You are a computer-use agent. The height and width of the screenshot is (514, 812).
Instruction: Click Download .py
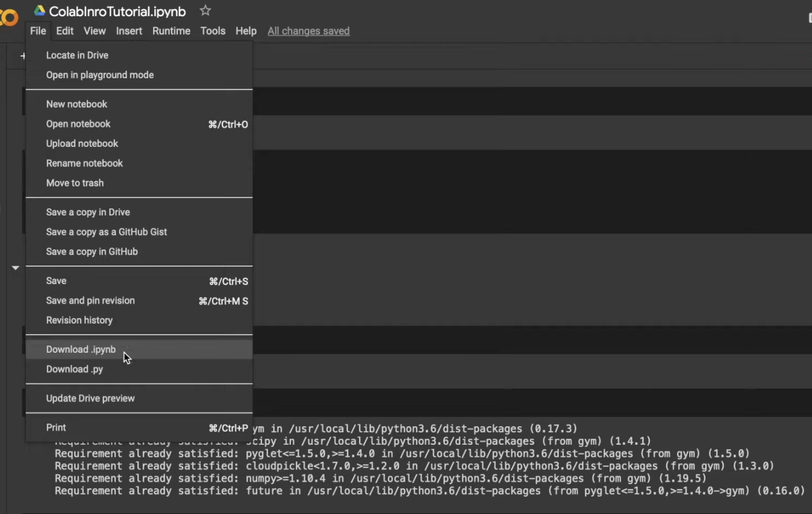tap(139, 369)
